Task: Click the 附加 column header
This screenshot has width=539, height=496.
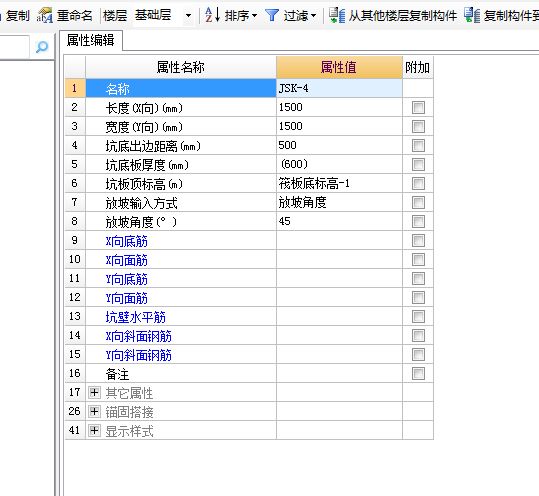Action: (417, 67)
